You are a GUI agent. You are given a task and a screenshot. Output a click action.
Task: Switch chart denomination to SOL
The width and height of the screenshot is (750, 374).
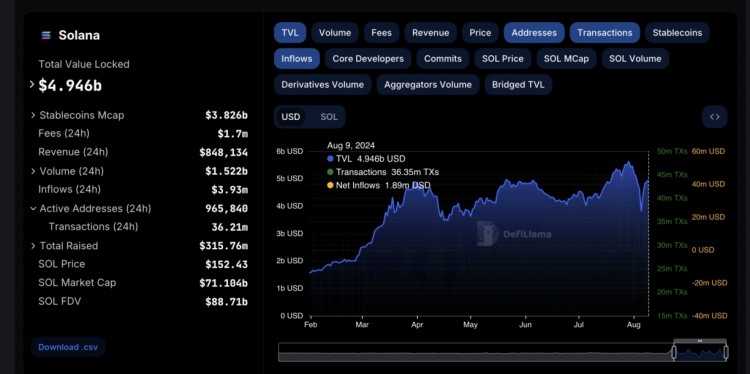(x=329, y=117)
